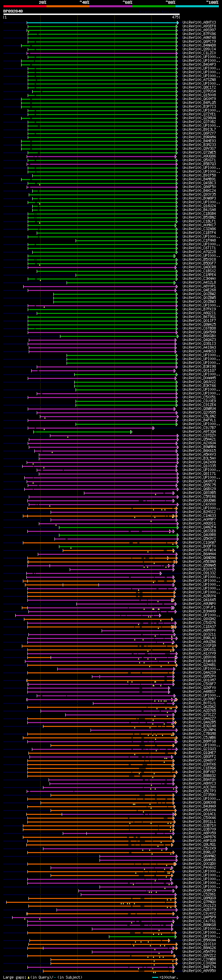Image resolution: width=222 pixels, height=980 pixels.
Task: Select the label UniRef100_Q4SBC3
Action: coord(199,183)
